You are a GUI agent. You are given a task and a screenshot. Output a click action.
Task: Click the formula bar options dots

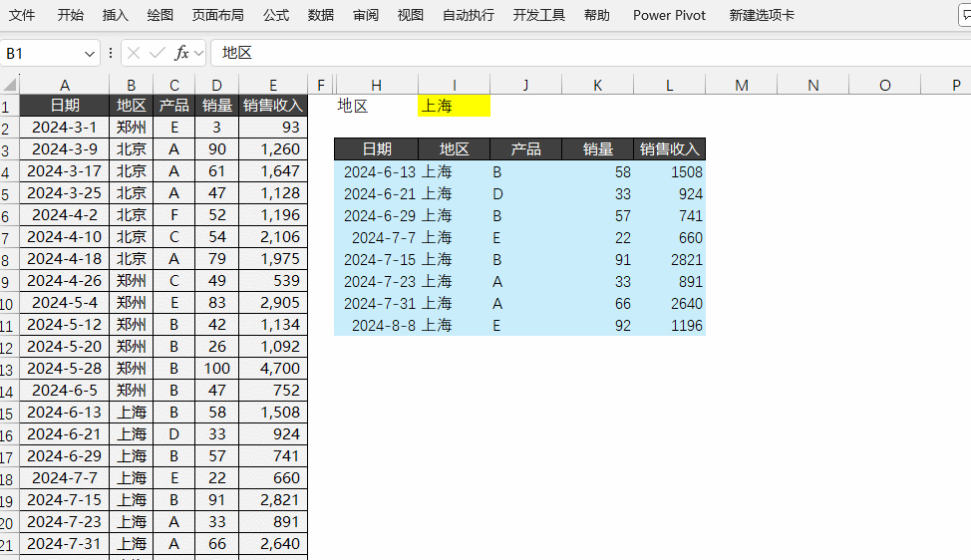(x=111, y=53)
